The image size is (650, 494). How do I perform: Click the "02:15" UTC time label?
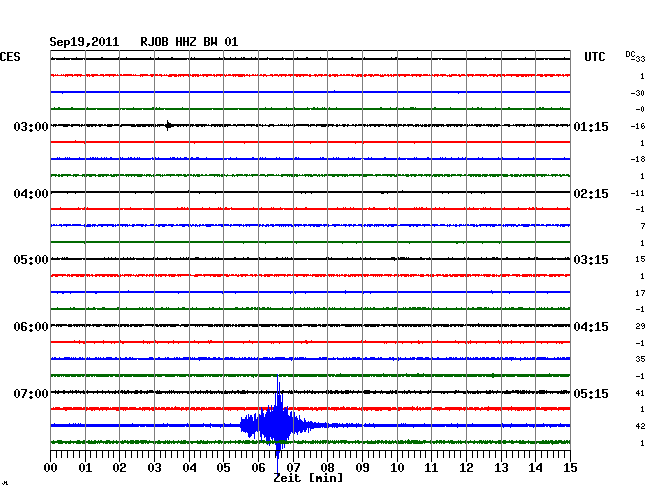pyautogui.click(x=591, y=194)
